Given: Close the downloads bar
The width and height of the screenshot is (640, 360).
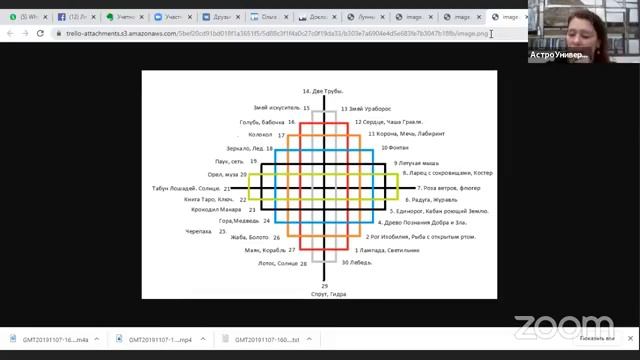Looking at the screenshot, I should pos(630,338).
